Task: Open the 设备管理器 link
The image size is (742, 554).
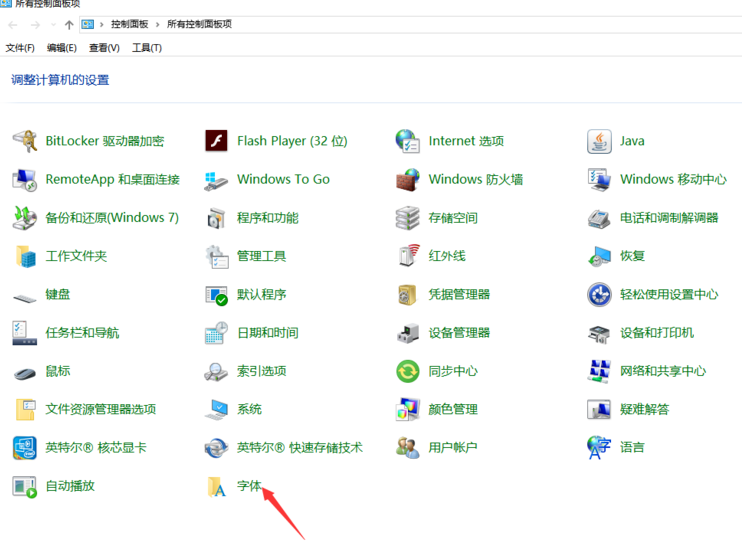Action: [x=459, y=333]
